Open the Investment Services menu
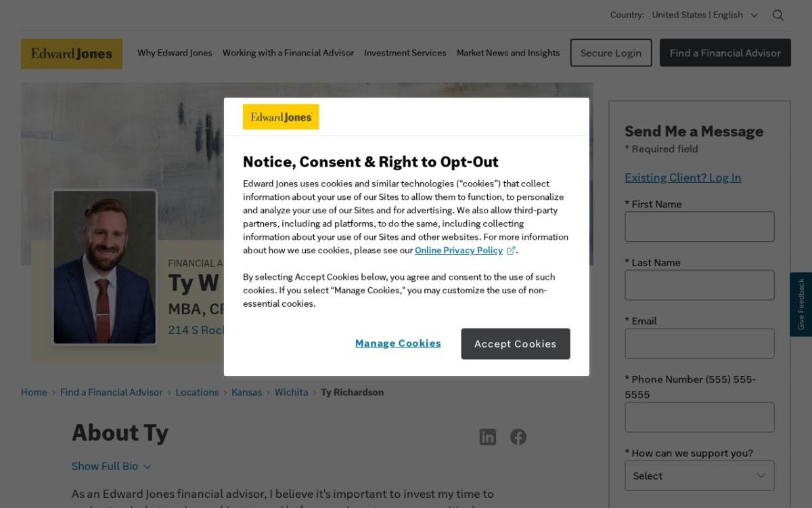The height and width of the screenshot is (508, 812). coord(405,53)
